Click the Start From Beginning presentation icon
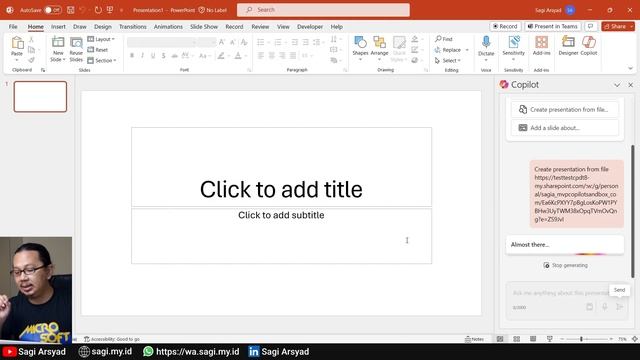Image resolution: width=640 pixels, height=360 pixels. click(x=110, y=10)
